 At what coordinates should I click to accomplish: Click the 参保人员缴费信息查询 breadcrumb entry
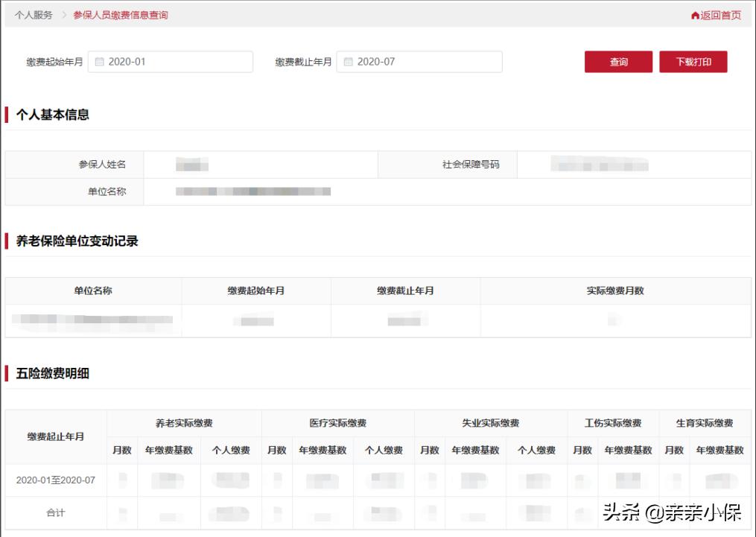119,13
